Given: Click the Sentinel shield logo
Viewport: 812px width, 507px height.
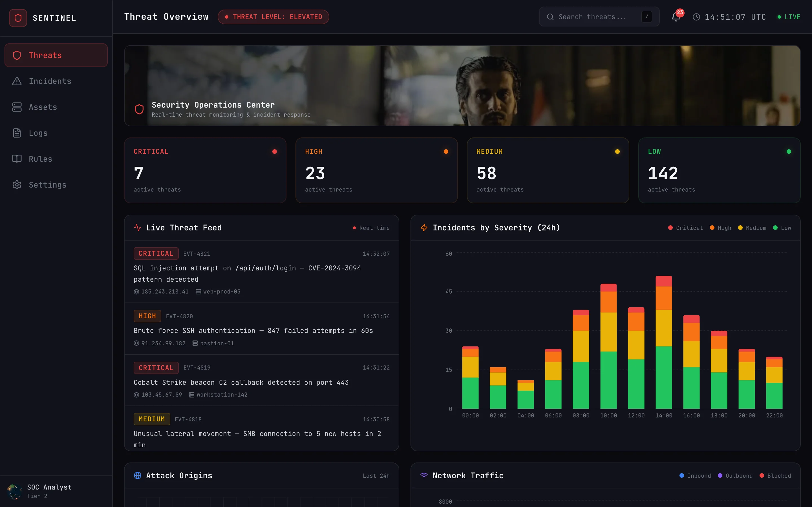Looking at the screenshot, I should coord(18,18).
